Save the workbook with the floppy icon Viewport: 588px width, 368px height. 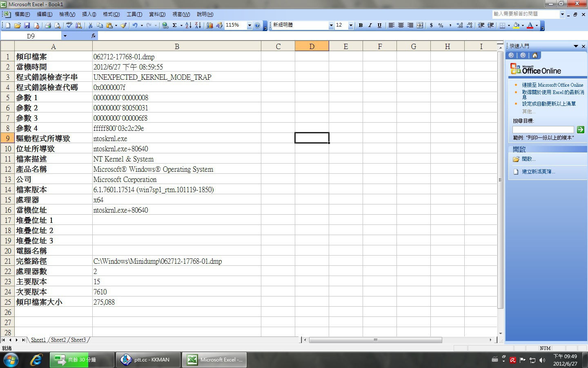[x=27, y=25]
